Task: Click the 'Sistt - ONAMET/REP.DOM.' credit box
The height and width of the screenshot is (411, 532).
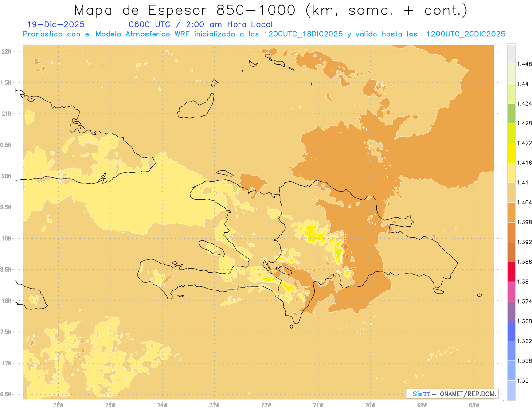Action: [452, 394]
